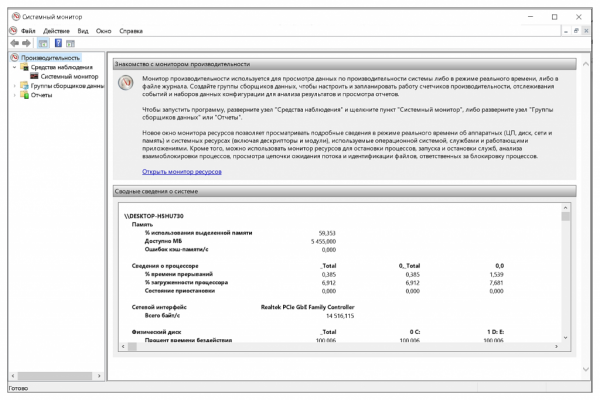
Task: Click the Состояние приостановки label
Action: tap(180, 291)
